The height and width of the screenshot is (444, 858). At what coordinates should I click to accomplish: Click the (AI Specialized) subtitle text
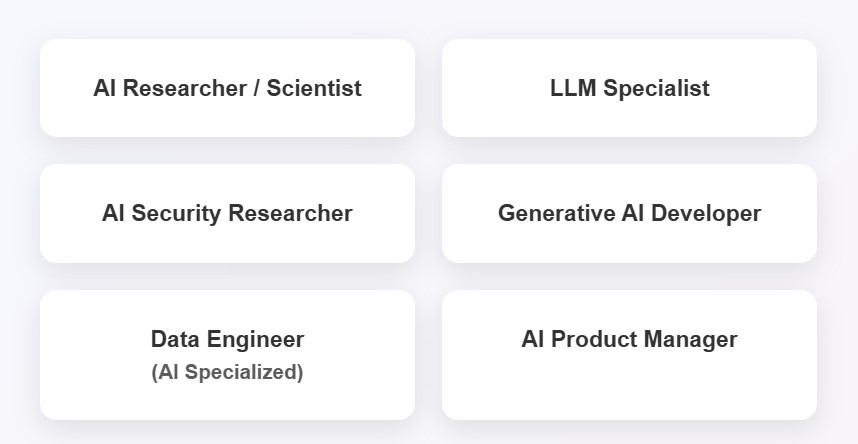(227, 372)
